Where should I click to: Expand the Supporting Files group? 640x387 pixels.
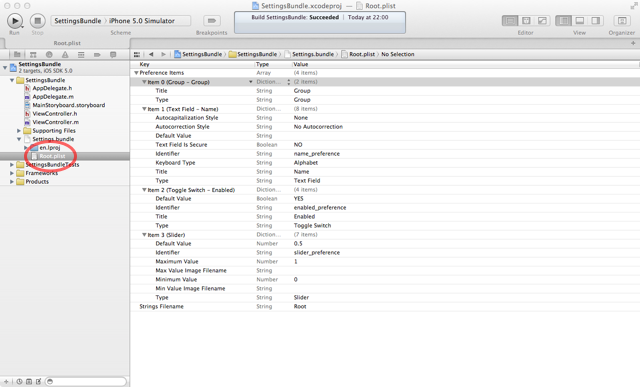click(x=19, y=131)
